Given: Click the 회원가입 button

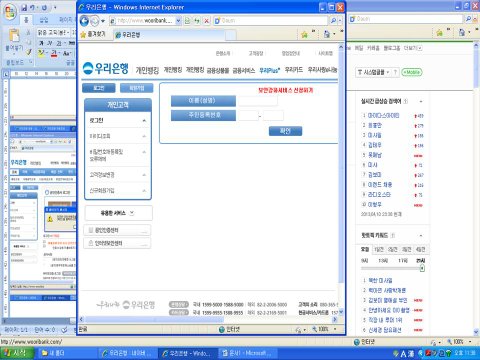Looking at the screenshot, I should coord(137,88).
